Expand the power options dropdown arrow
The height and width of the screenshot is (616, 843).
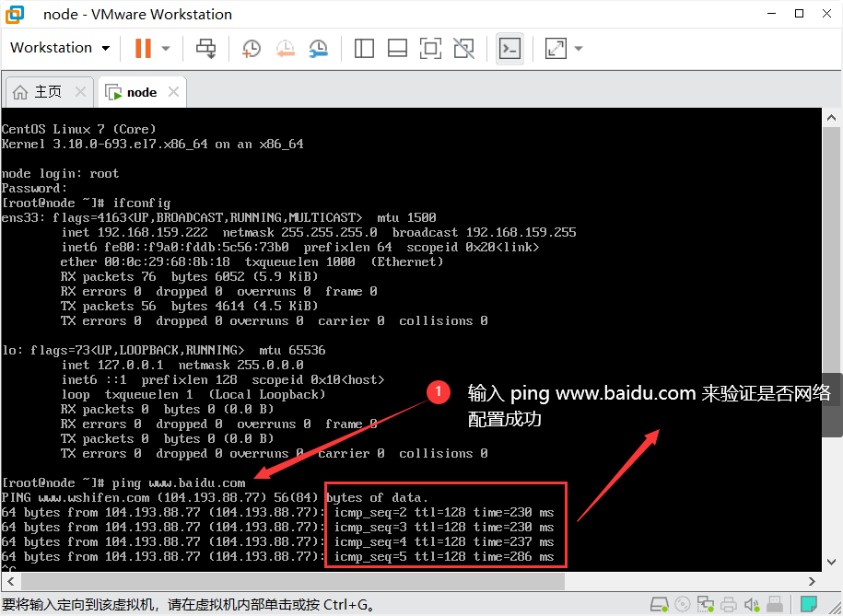coord(166,49)
